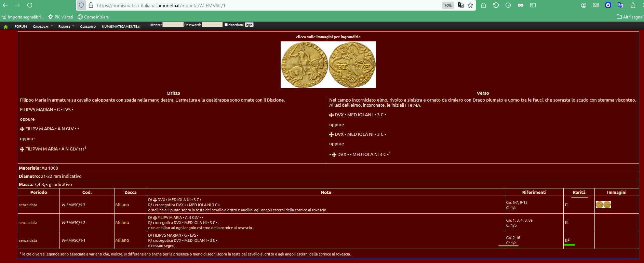Screen dimensions: 644x263
Task: Open the extensions puzzle icon
Action: point(633,5)
